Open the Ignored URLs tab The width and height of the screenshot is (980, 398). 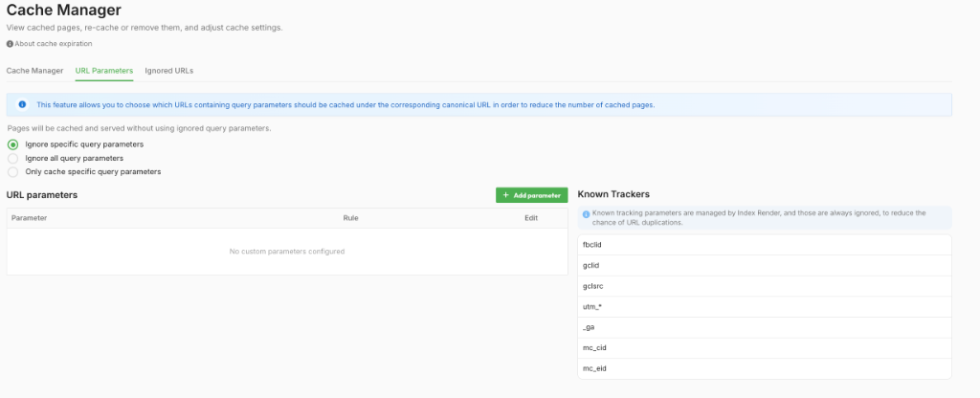(x=169, y=71)
